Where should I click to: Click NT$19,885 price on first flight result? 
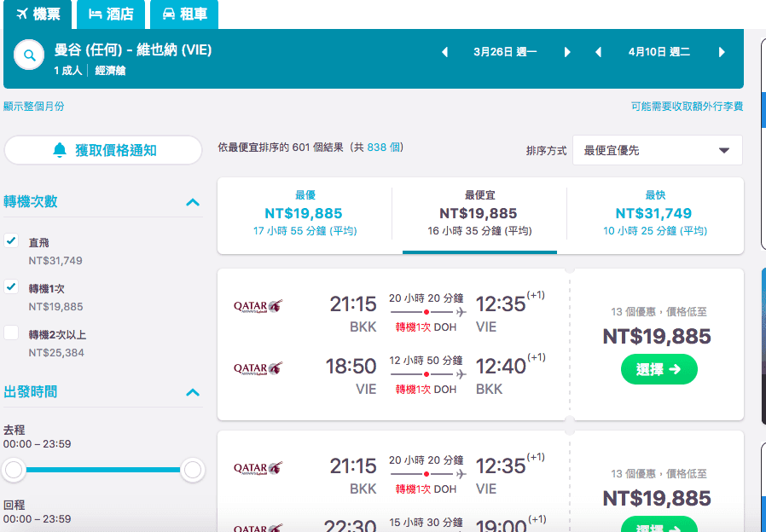click(657, 336)
